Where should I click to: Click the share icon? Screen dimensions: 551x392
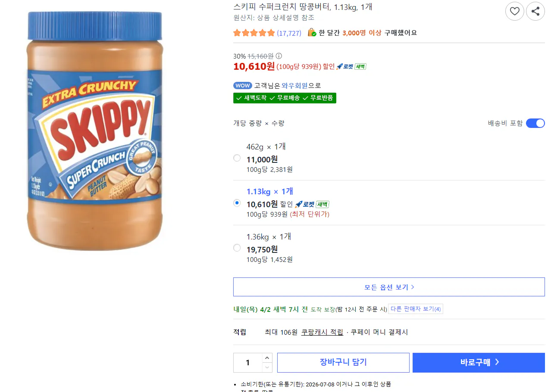pyautogui.click(x=535, y=11)
